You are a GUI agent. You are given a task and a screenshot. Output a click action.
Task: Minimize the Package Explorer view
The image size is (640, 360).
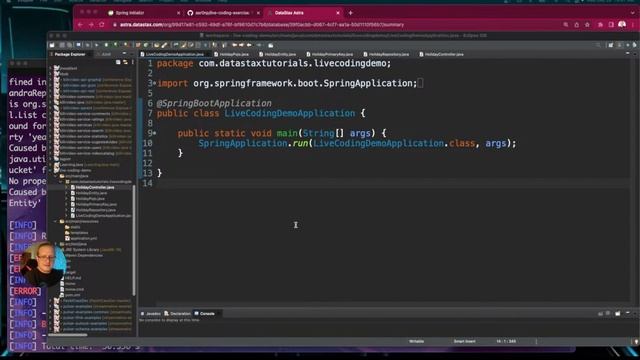tap(124, 54)
